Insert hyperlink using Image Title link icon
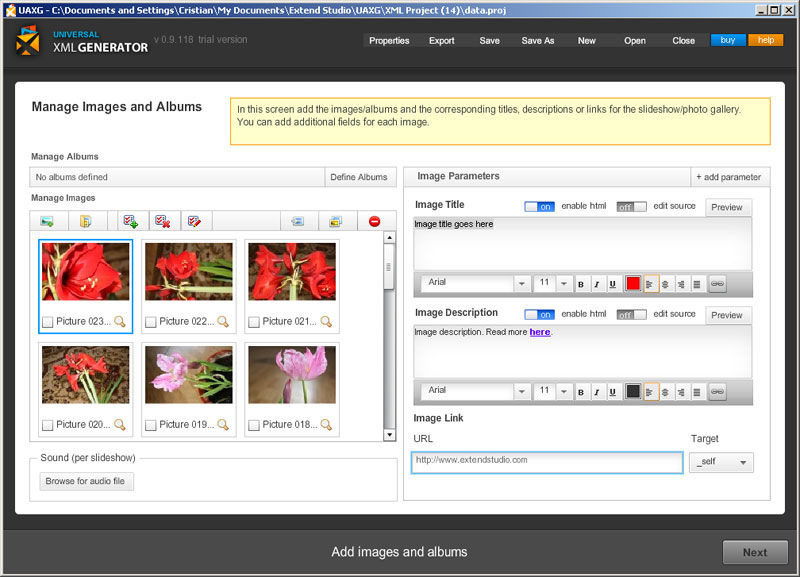The image size is (800, 577). click(x=717, y=284)
